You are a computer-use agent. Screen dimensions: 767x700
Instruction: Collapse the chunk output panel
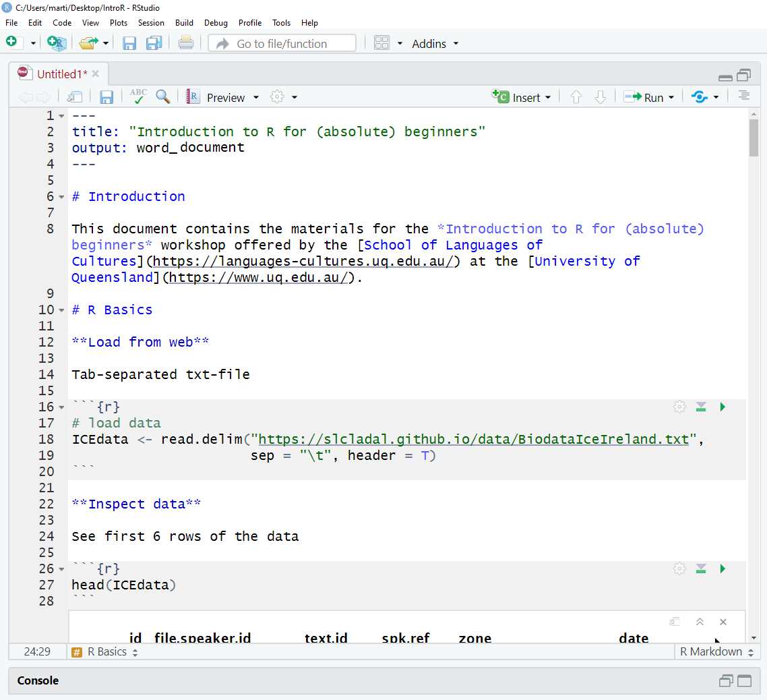(x=700, y=622)
